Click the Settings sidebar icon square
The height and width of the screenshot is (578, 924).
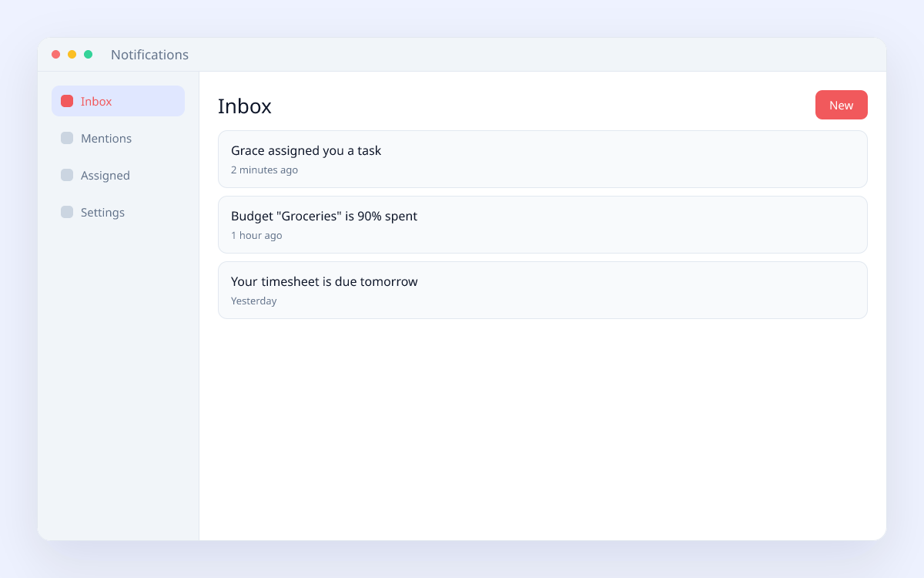point(67,212)
